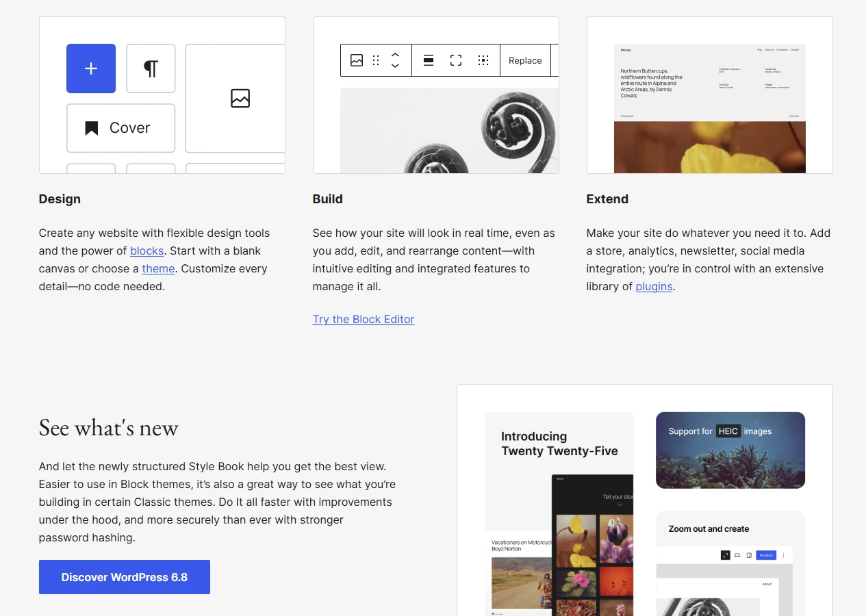Click the Introducing Twenty Twenty-Five title
The width and height of the screenshot is (866, 616).
point(559,444)
